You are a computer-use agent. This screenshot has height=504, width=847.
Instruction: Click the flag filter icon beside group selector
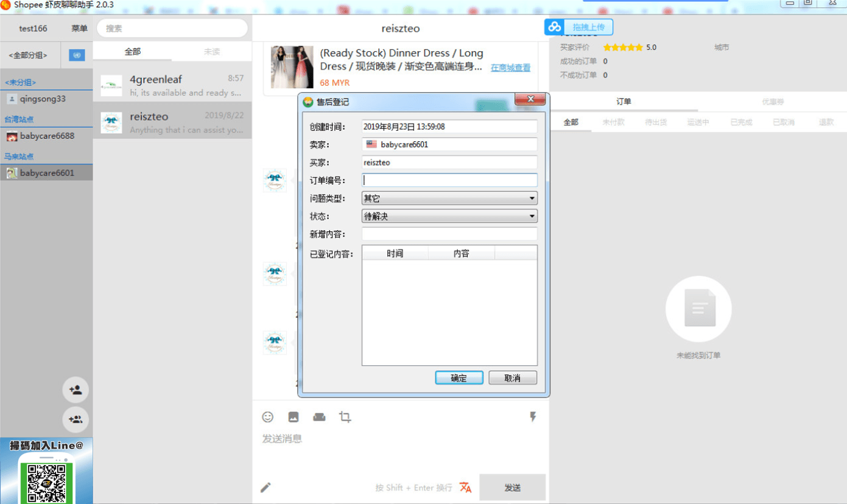[x=77, y=55]
